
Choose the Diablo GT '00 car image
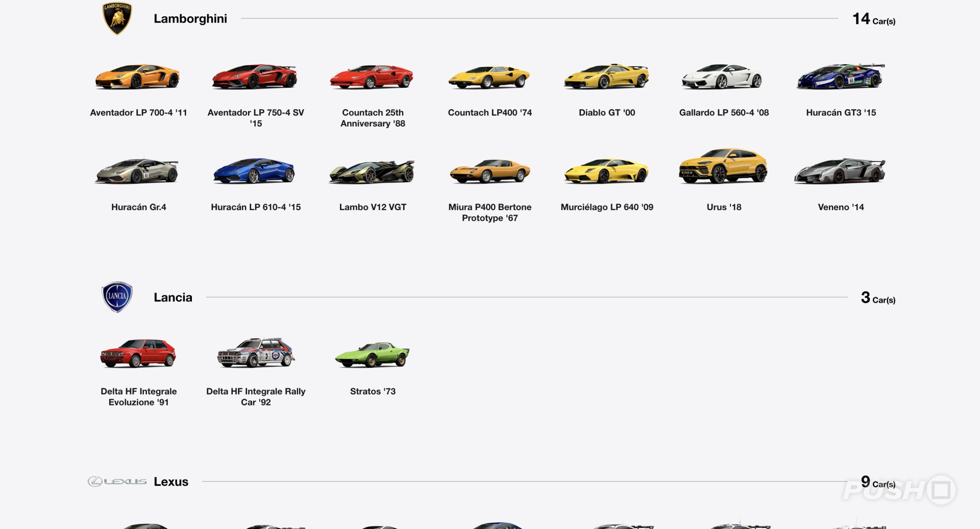(x=606, y=76)
